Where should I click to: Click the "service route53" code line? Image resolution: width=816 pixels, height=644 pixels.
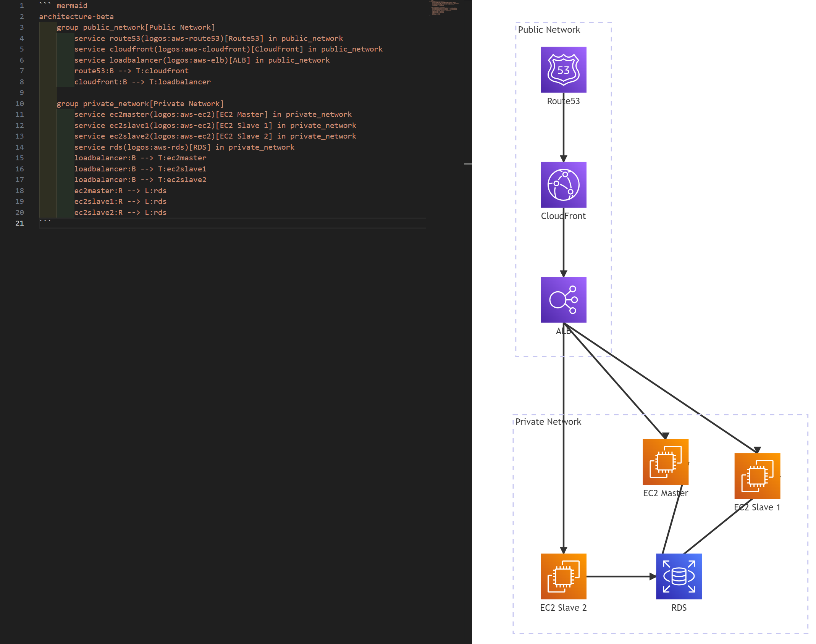pos(208,39)
